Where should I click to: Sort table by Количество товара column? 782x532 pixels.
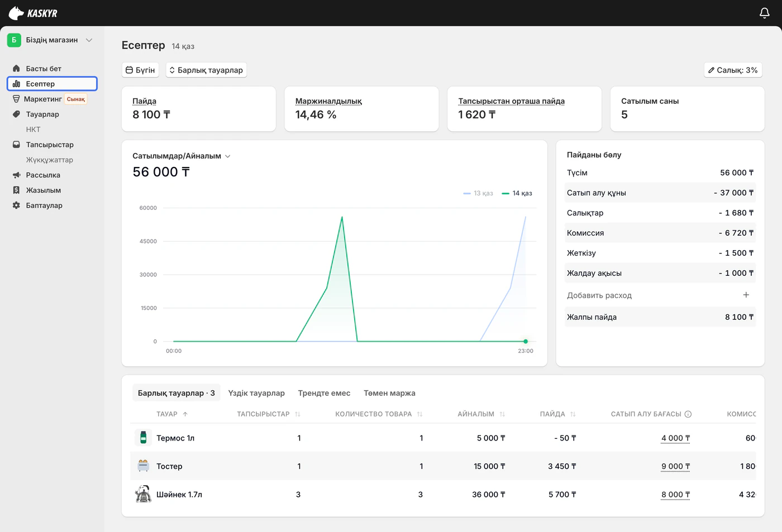(419, 414)
